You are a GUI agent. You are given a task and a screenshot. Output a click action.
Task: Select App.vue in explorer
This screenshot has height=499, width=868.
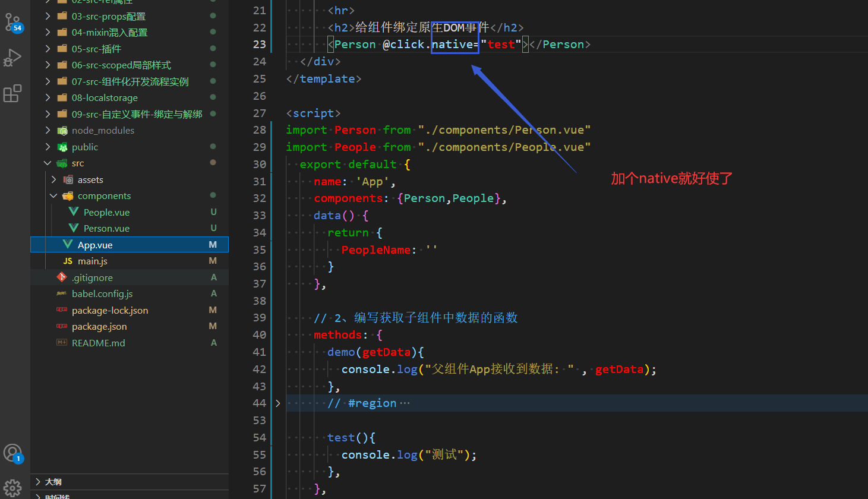tap(130, 245)
